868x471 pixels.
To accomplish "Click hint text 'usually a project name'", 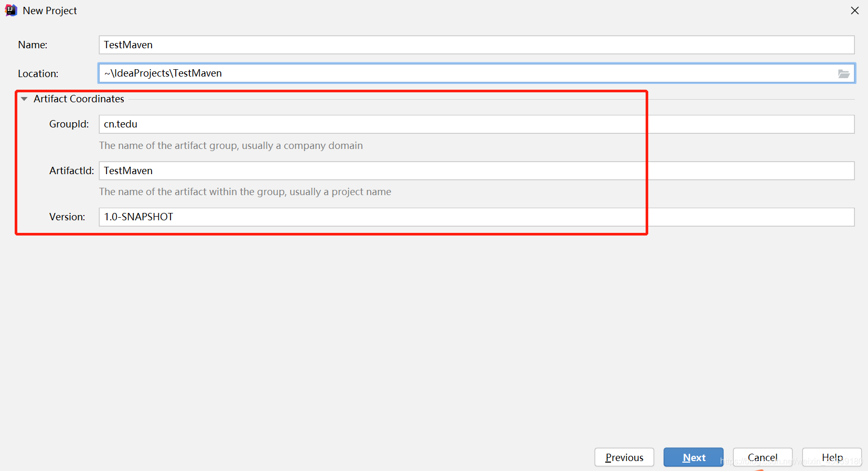I will 340,192.
